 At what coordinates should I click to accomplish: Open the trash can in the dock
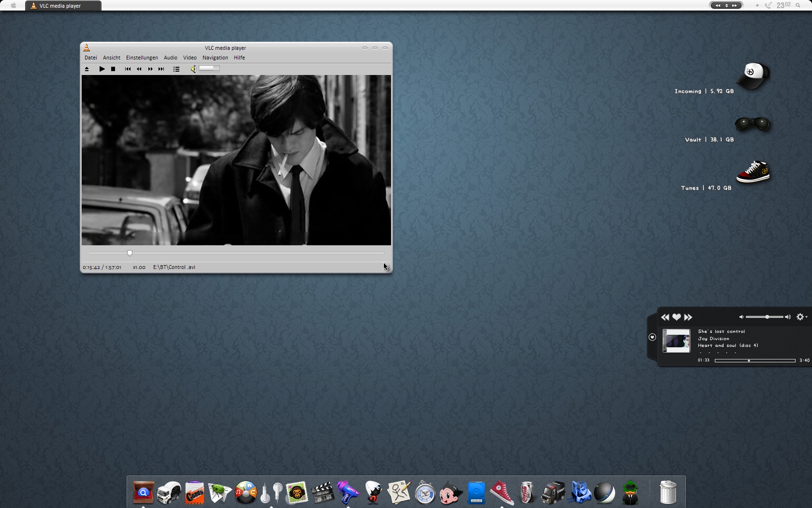click(668, 492)
